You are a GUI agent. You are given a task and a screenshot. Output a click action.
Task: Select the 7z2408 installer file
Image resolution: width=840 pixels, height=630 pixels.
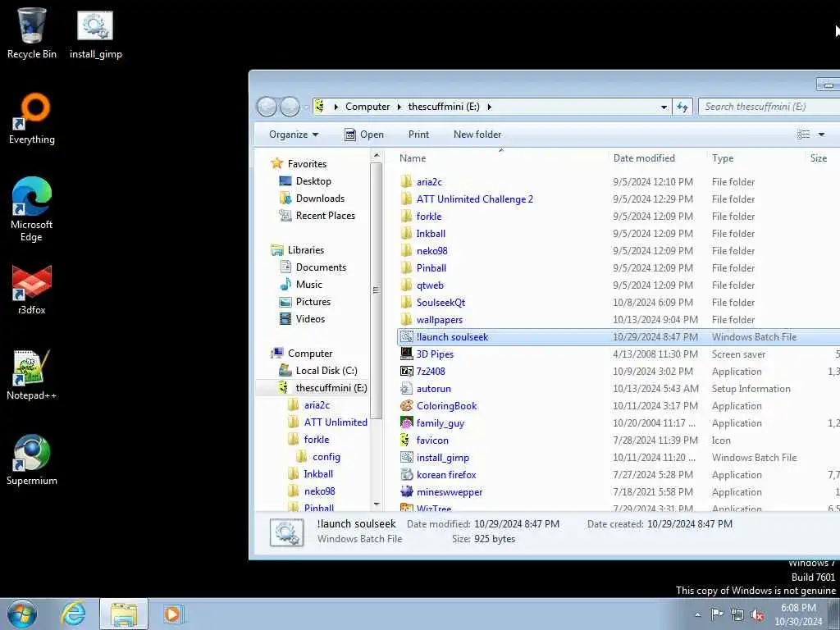[x=431, y=372]
